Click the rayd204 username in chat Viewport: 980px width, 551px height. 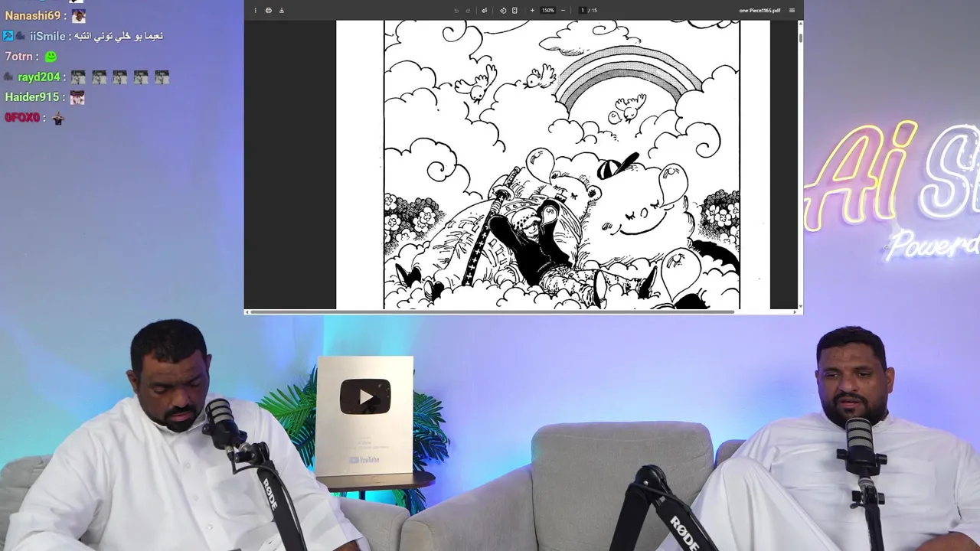tap(39, 77)
